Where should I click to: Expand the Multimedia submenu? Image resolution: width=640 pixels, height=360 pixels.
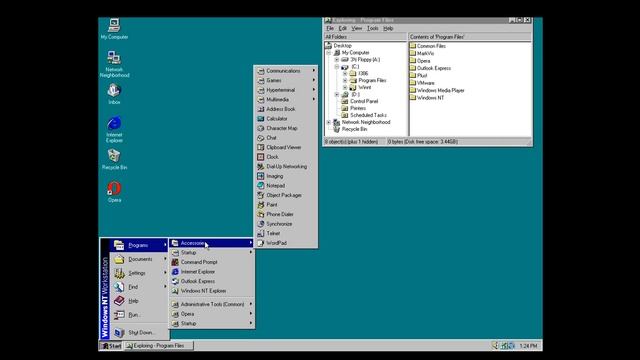pyautogui.click(x=285, y=100)
